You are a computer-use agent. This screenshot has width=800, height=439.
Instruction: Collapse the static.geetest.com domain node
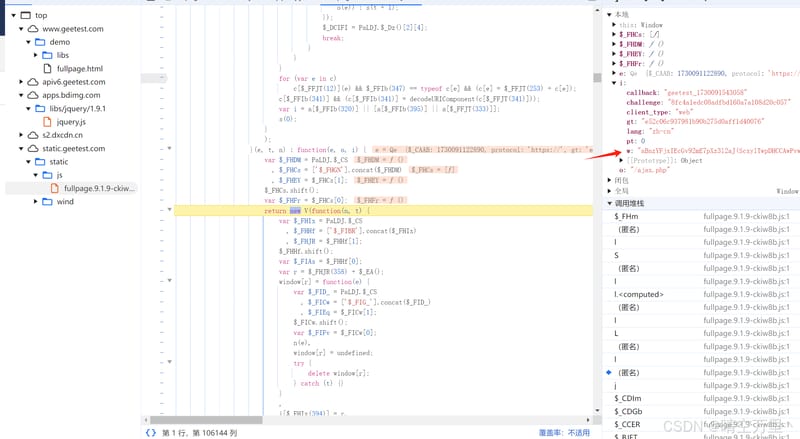pyautogui.click(x=21, y=148)
